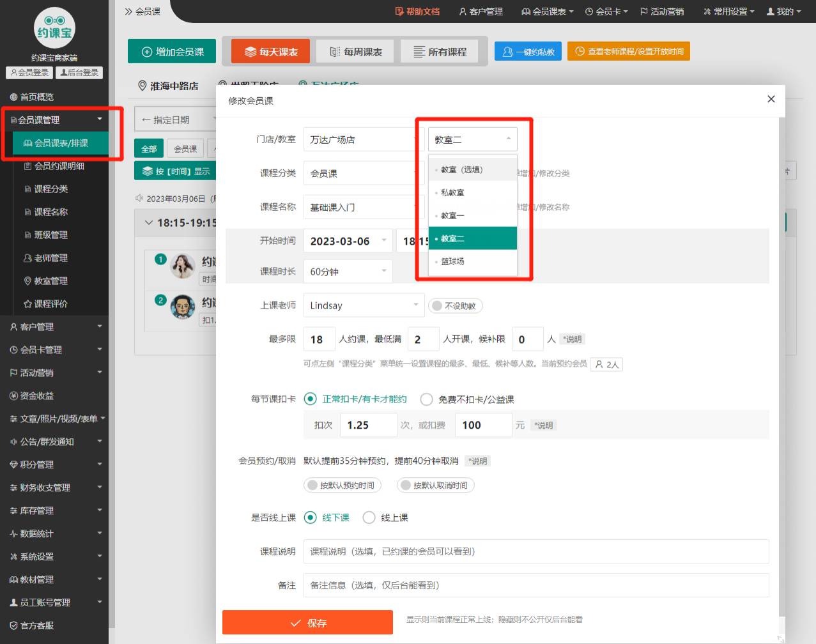Click the orange 保存 button
This screenshot has width=816, height=644.
(307, 623)
